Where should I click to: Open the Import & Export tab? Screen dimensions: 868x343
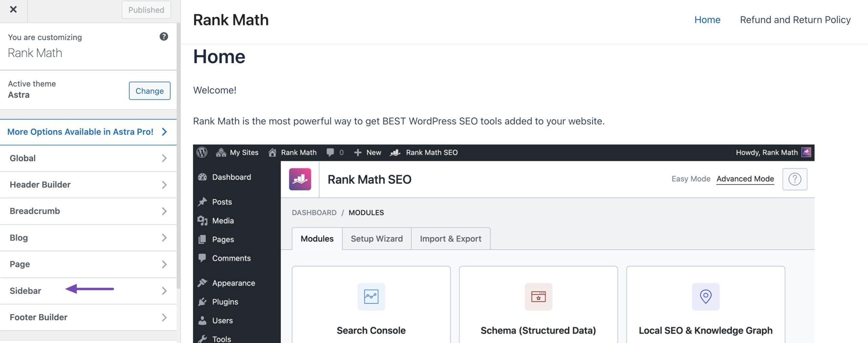[x=450, y=239]
